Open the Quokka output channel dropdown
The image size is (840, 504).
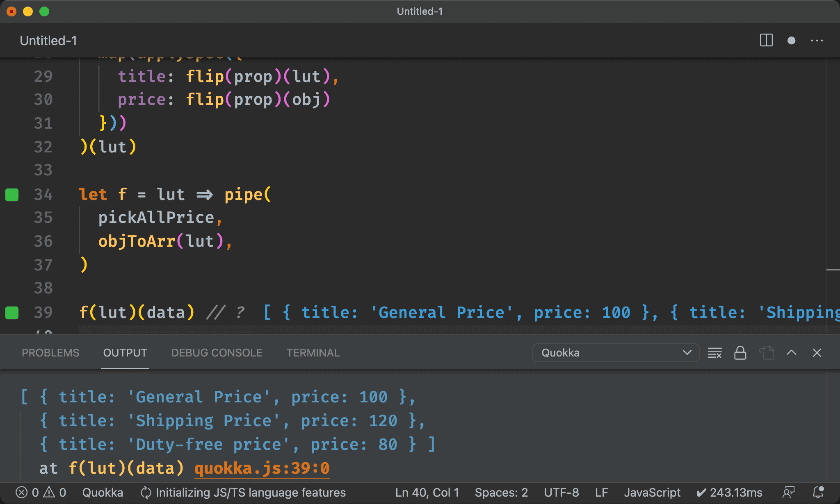point(615,353)
